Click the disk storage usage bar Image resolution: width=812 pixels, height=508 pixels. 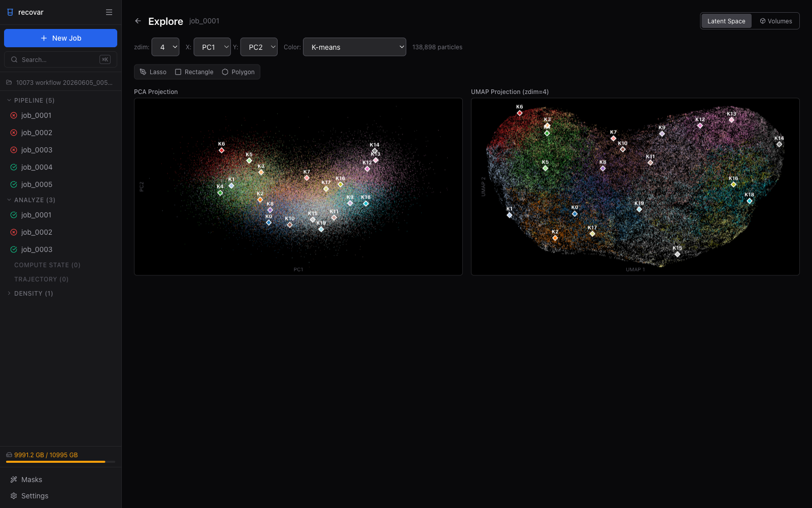coord(60,462)
